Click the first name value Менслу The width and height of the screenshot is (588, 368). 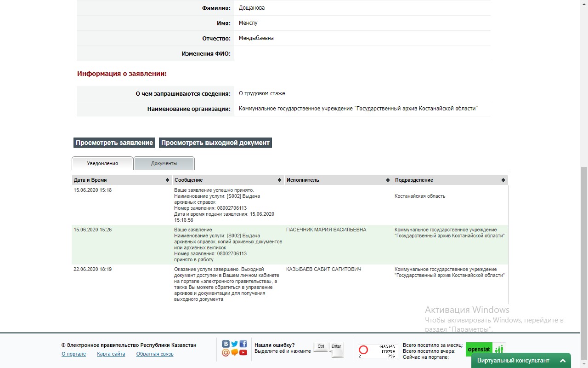(248, 23)
